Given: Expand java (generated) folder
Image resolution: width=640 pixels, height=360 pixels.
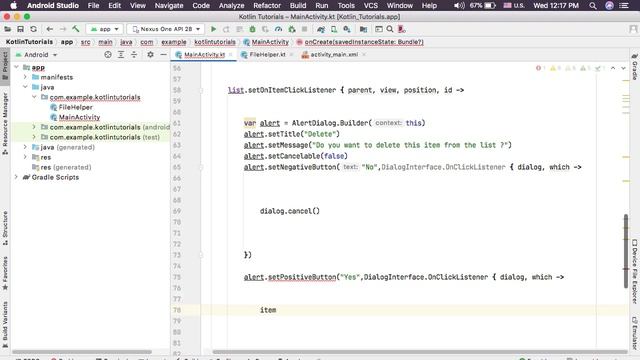Looking at the screenshot, I should [25, 147].
